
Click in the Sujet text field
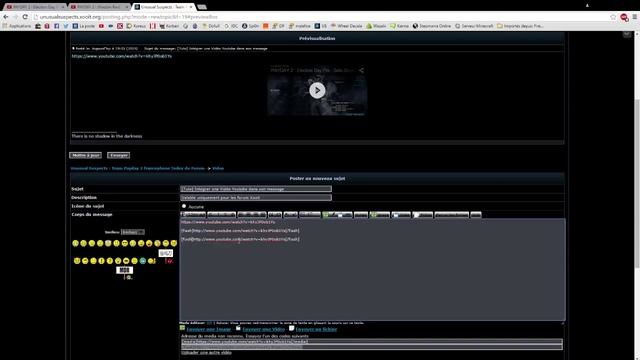(x=256, y=189)
